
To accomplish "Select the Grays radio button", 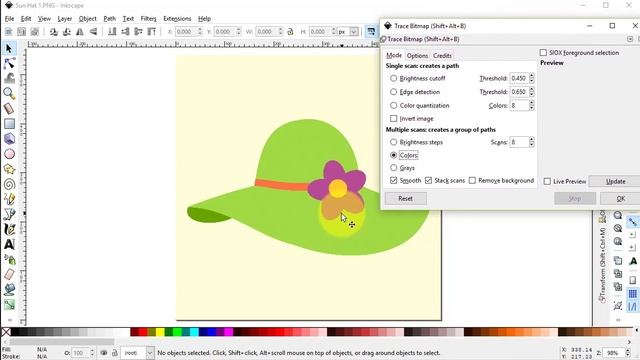I will point(393,168).
